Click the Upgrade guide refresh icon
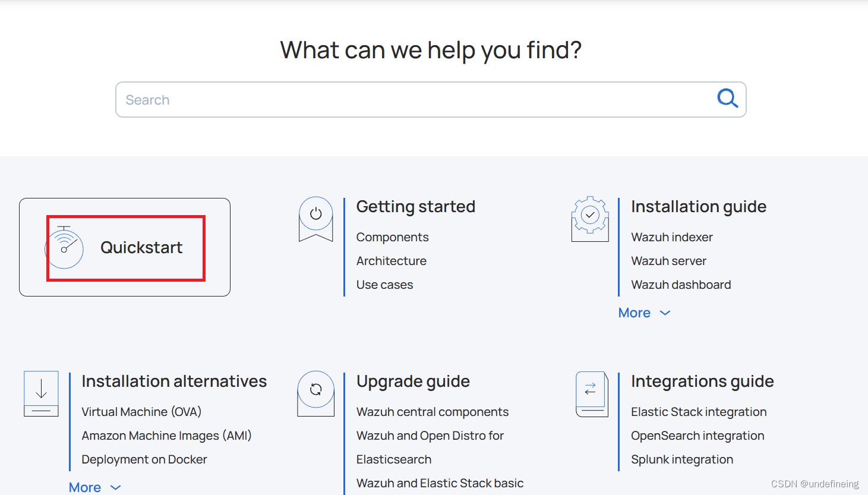The image size is (868, 495). pos(315,393)
